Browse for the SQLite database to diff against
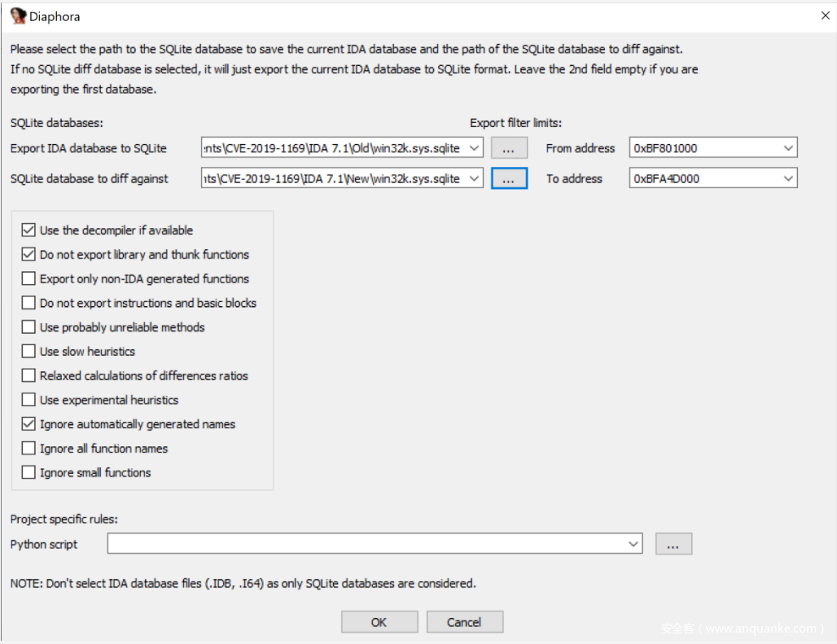The image size is (837, 644). coord(509,178)
